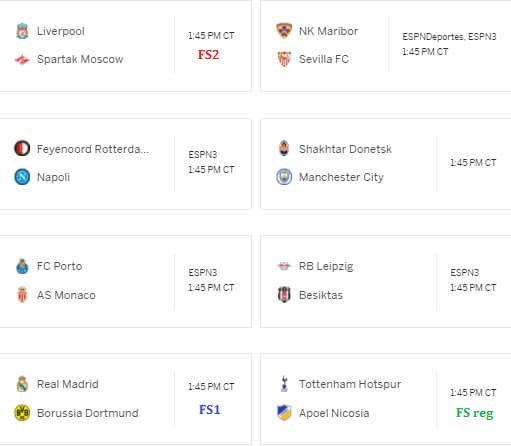Click the red FS2 channel label
Viewport: 511px width, 446px height.
pyautogui.click(x=208, y=55)
